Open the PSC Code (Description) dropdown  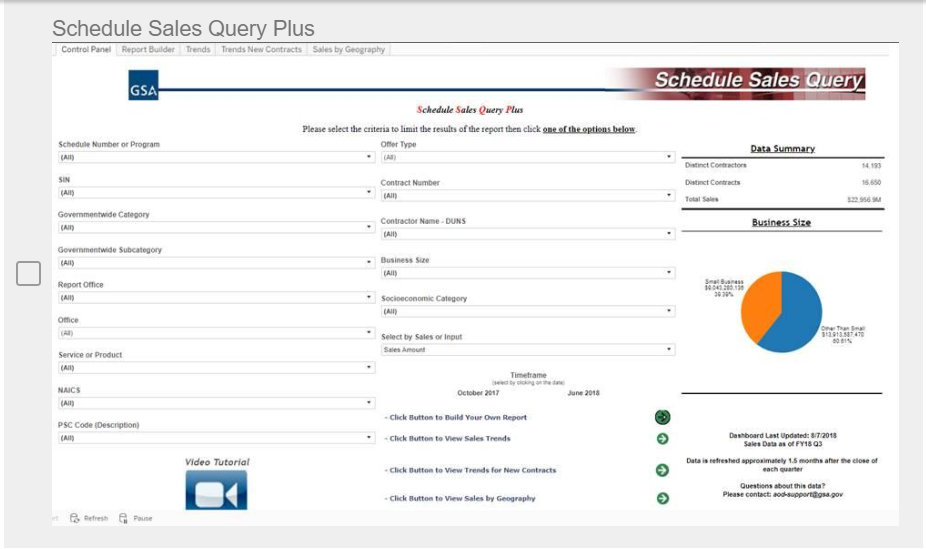pos(216,438)
